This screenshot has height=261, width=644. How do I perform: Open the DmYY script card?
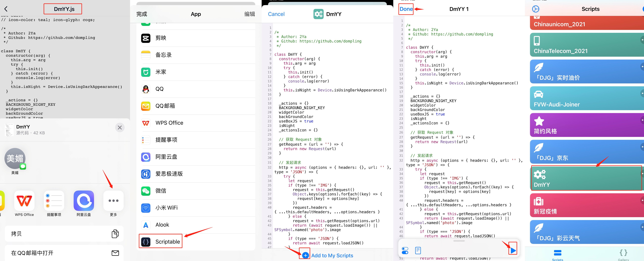587,178
